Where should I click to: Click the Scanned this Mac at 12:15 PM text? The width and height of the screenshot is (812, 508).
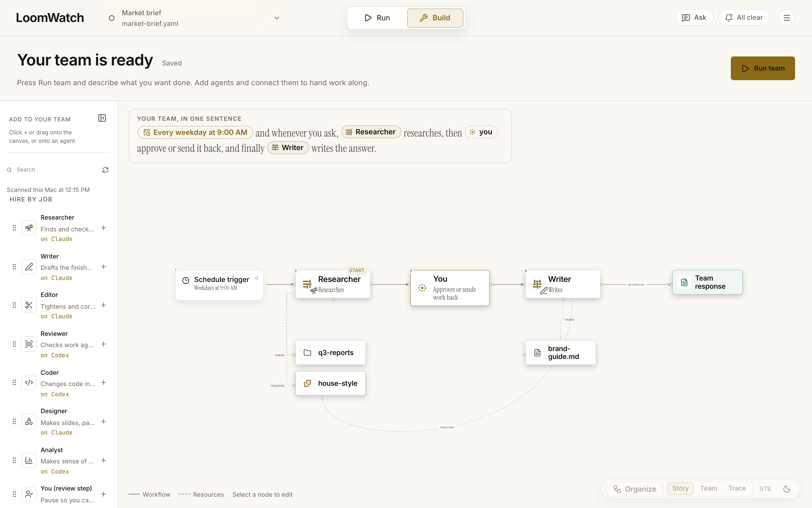[x=48, y=190]
